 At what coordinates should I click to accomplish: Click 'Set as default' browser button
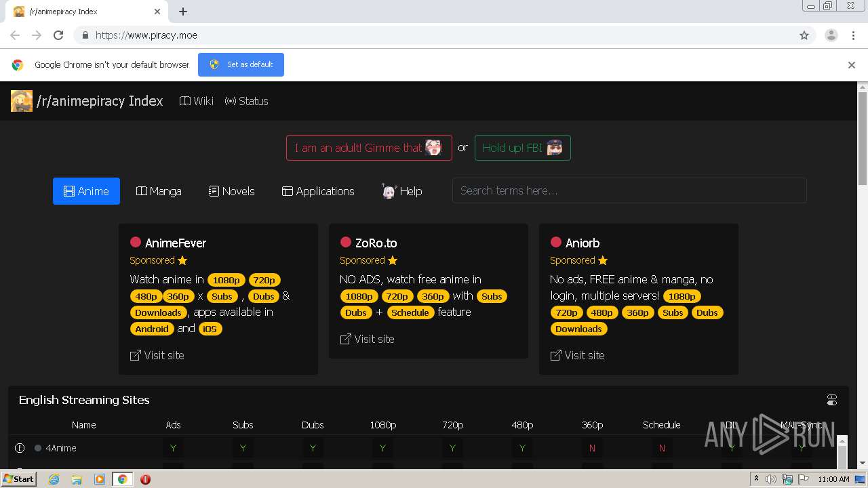pos(241,64)
